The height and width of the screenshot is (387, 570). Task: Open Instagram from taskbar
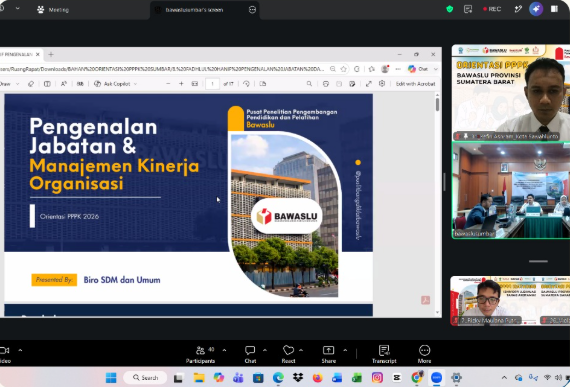pyautogui.click(x=377, y=378)
